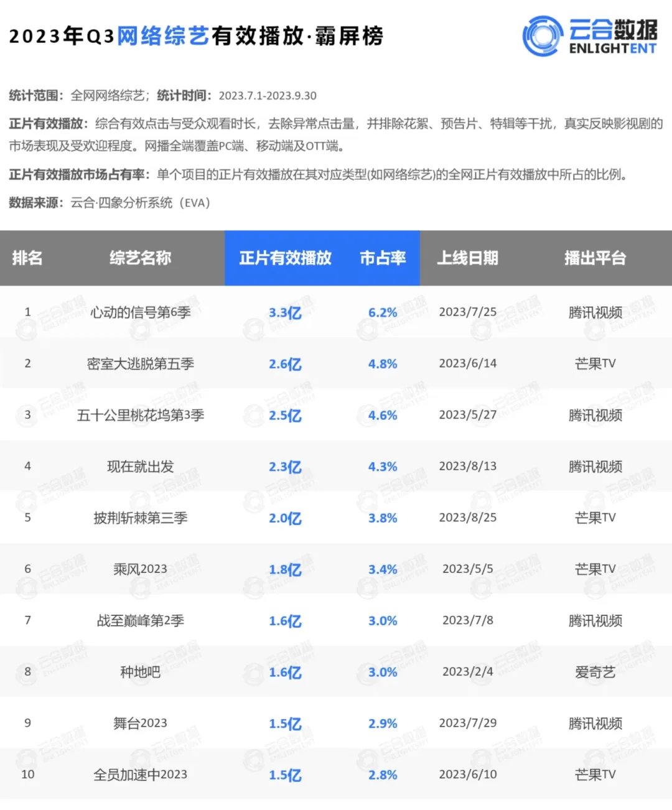
Task: Click the 云合数据 ENLIGHTENT logo
Action: coord(590,36)
